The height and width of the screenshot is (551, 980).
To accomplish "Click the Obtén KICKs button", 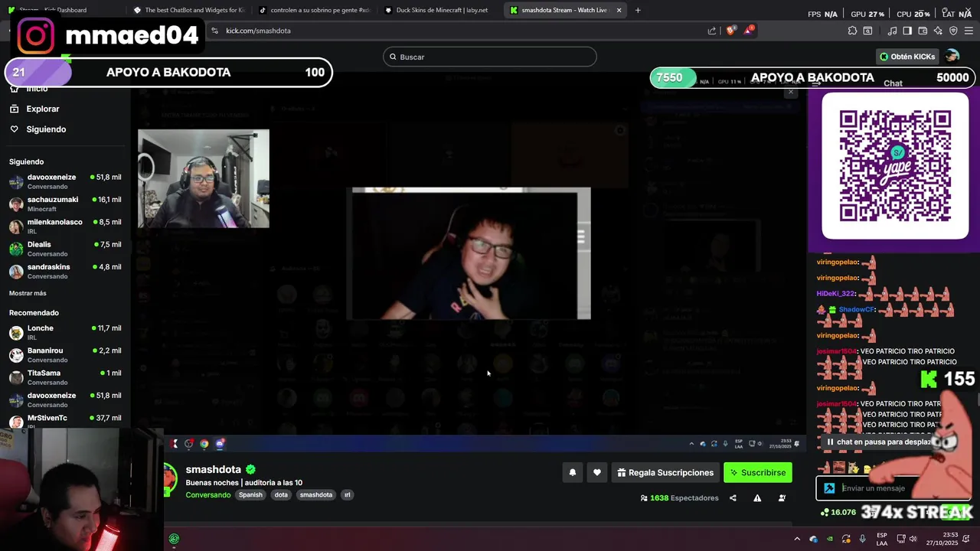I will point(907,57).
